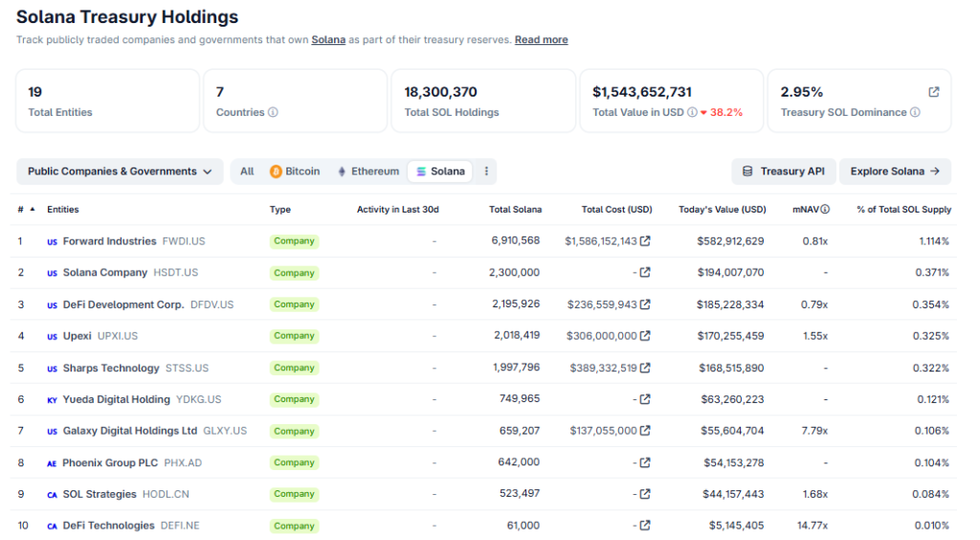
Task: Click Galaxy Digital Holdings Ltd entity name
Action: 129,431
